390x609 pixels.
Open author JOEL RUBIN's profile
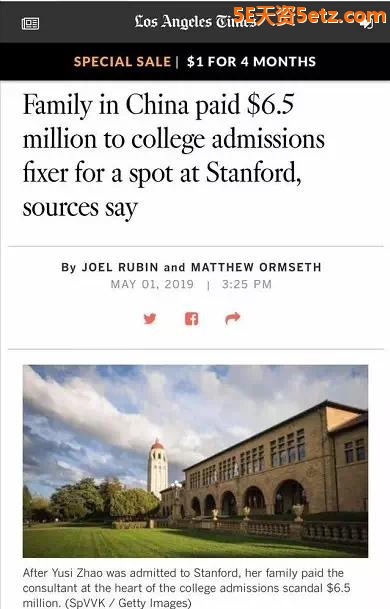120,267
